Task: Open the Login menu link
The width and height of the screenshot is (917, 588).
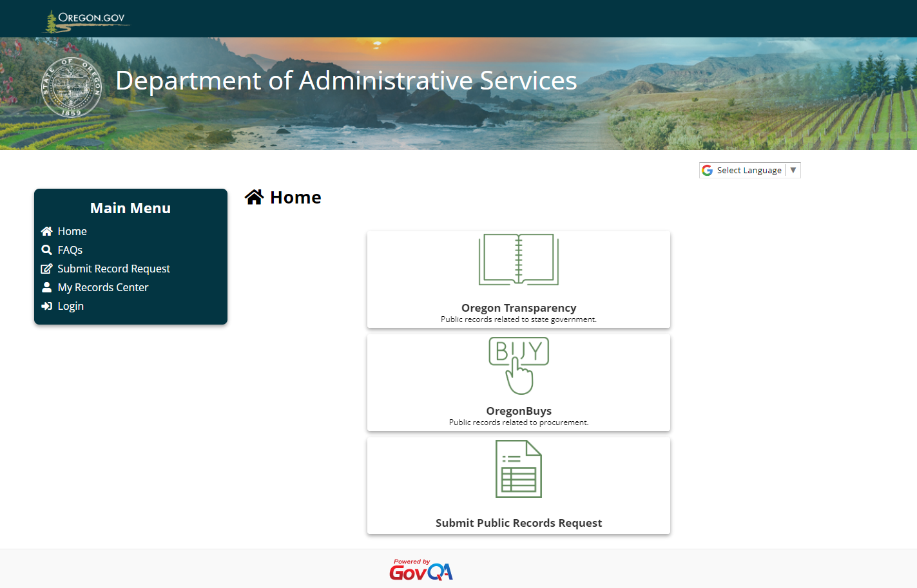Action: tap(71, 306)
